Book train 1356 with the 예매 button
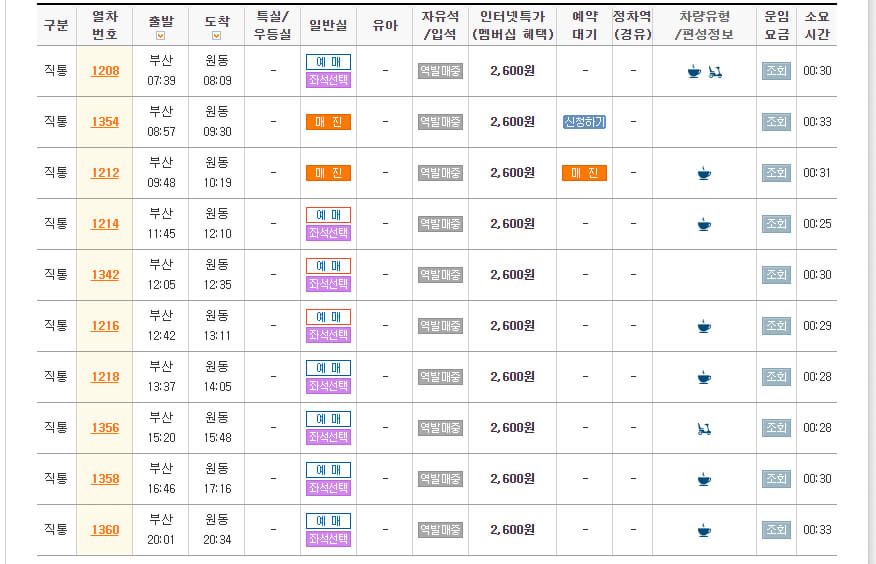 tap(328, 419)
